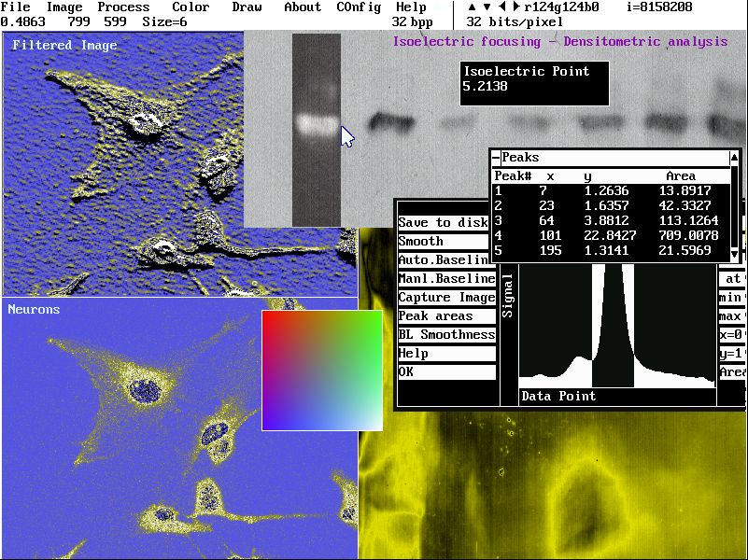The image size is (748, 560).
Task: Open the Help menu in the top menu bar
Action: (411, 7)
